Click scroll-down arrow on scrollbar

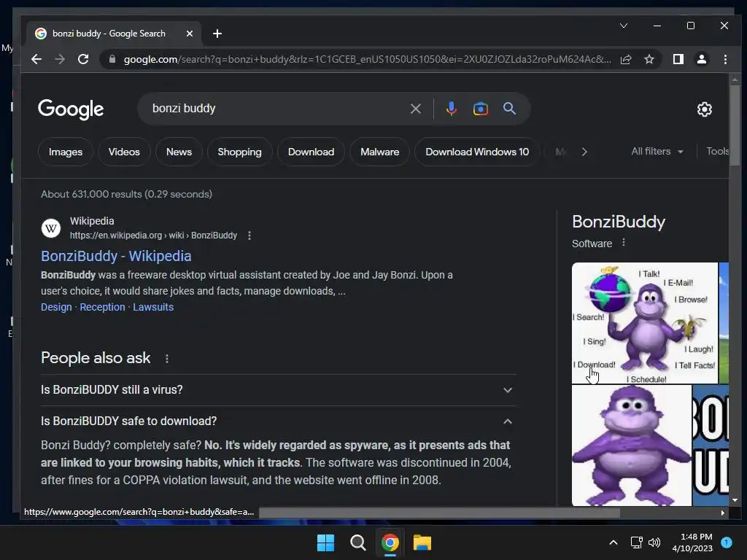click(735, 500)
